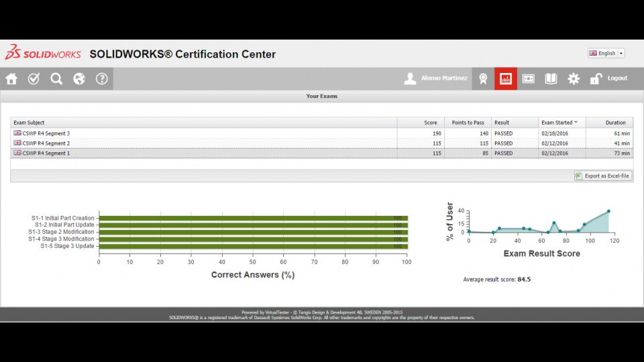Open the globe icon in toolbar
This screenshot has height=362, width=644.
tap(79, 78)
